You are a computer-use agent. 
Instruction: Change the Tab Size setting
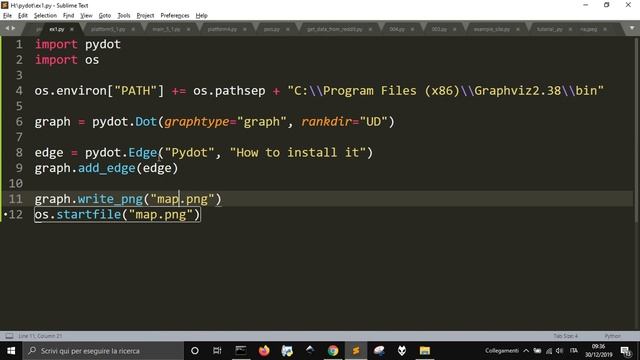coord(565,336)
